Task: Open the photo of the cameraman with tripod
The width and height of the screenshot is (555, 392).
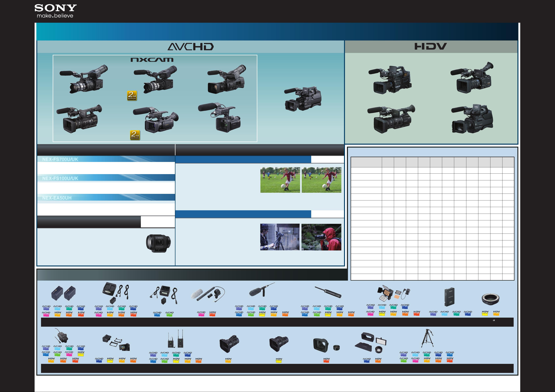Action: [x=280, y=237]
